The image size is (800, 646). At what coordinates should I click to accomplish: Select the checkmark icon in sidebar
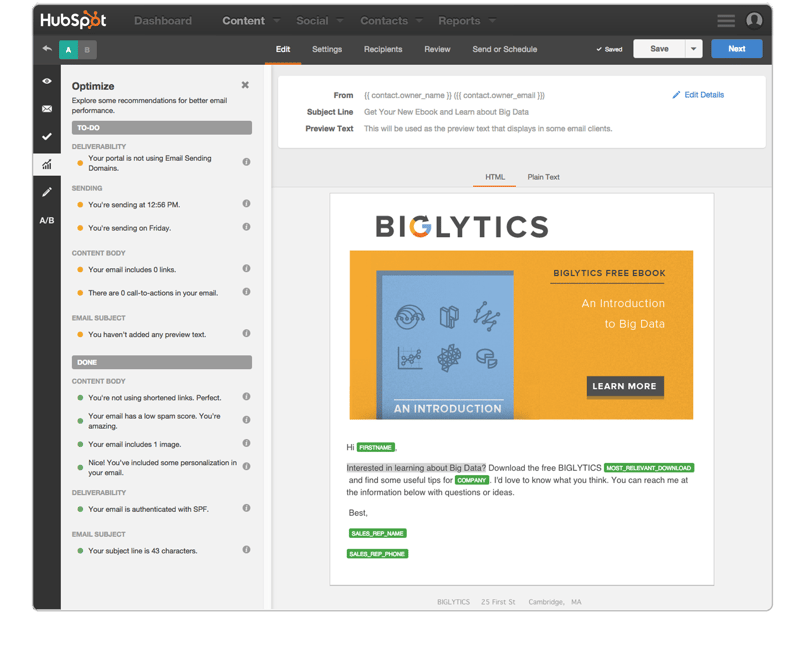pos(47,136)
